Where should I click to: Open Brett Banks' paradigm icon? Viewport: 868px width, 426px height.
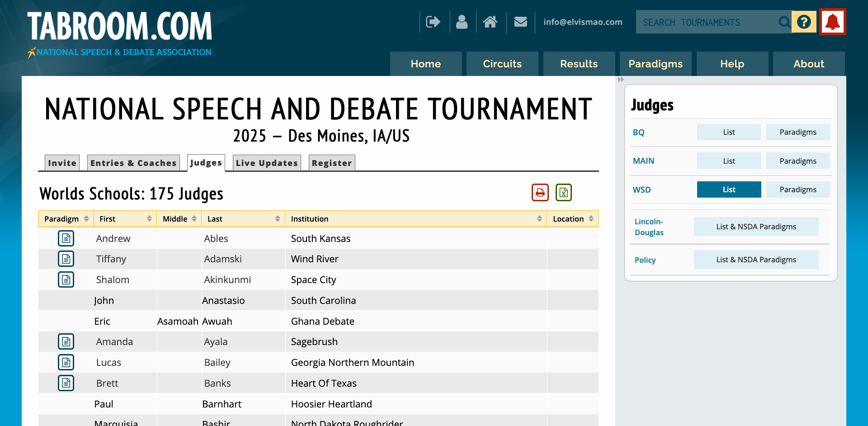[x=66, y=383]
